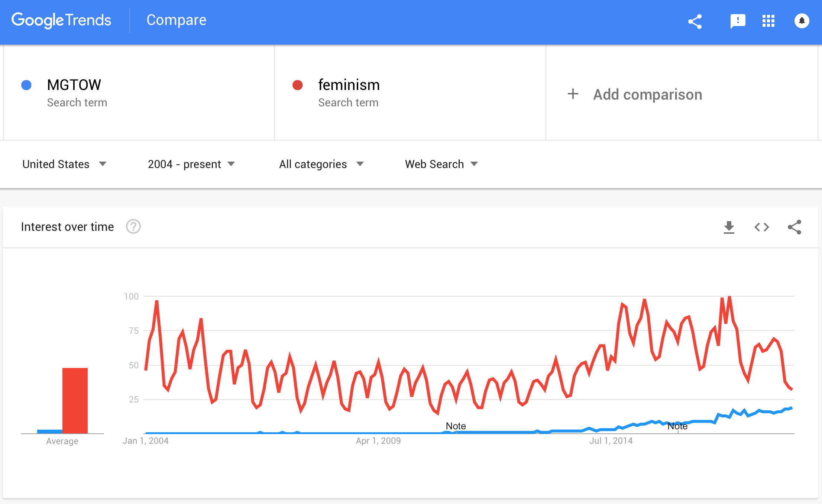Click the plus icon for Add comparison

(x=573, y=94)
